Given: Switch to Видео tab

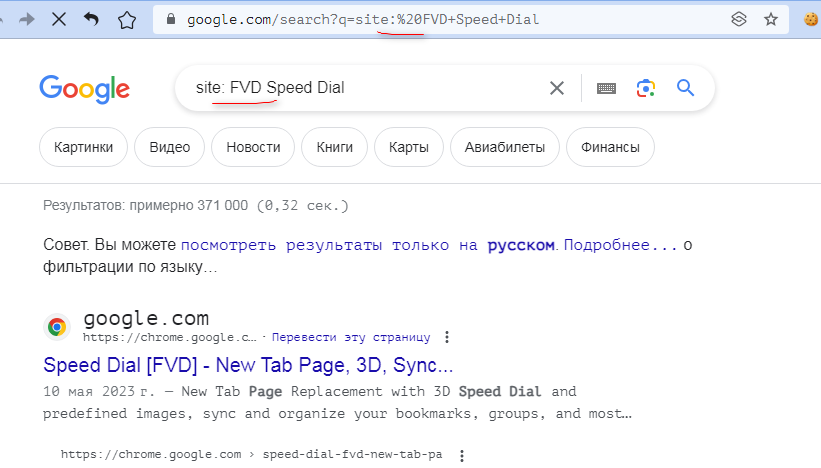Looking at the screenshot, I should click(x=170, y=147).
